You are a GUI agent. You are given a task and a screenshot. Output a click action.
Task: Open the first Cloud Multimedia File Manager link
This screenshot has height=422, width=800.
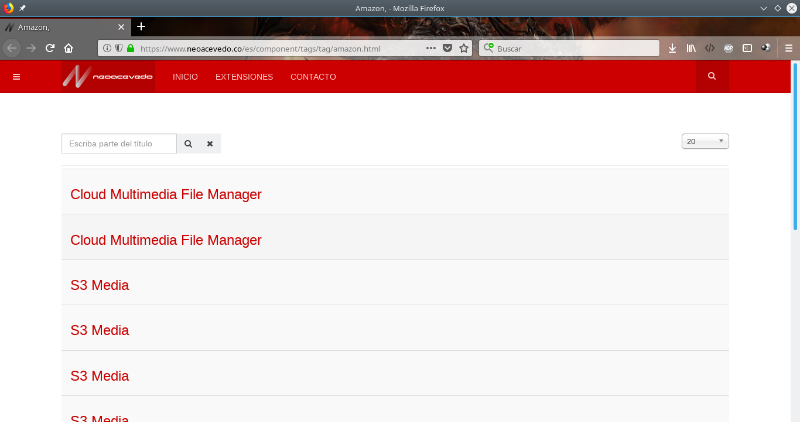pos(166,194)
